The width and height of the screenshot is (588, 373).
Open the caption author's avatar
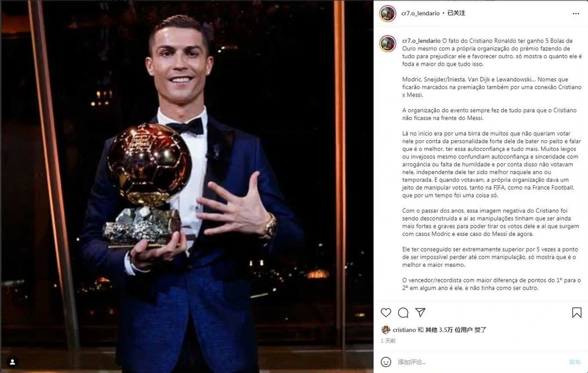pyautogui.click(x=388, y=44)
